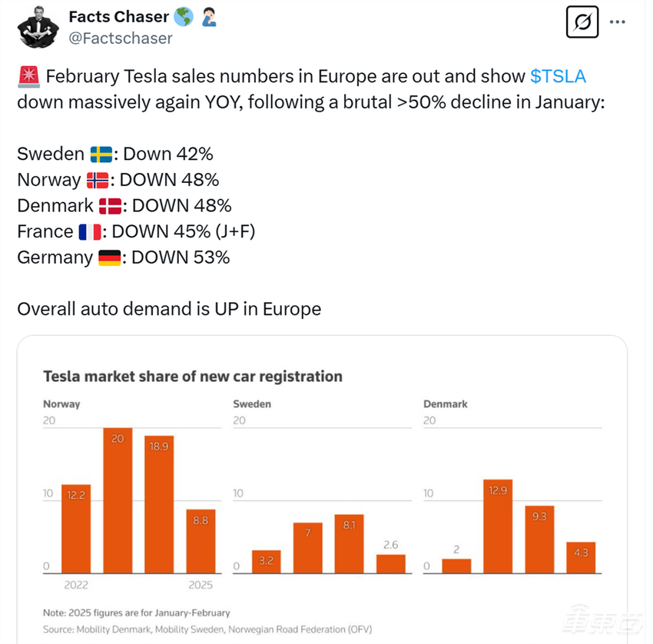Click the Norway flag emoji
The width and height of the screenshot is (653, 644).
tap(97, 181)
